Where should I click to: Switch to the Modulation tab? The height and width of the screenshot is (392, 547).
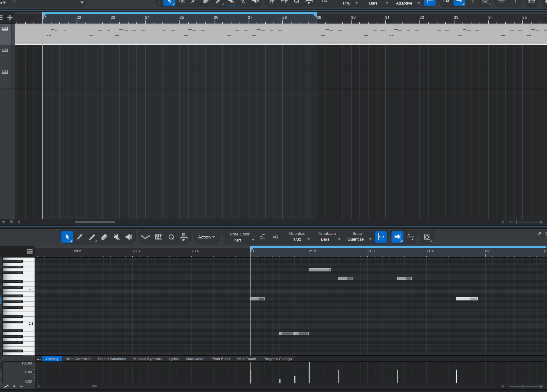click(x=195, y=359)
